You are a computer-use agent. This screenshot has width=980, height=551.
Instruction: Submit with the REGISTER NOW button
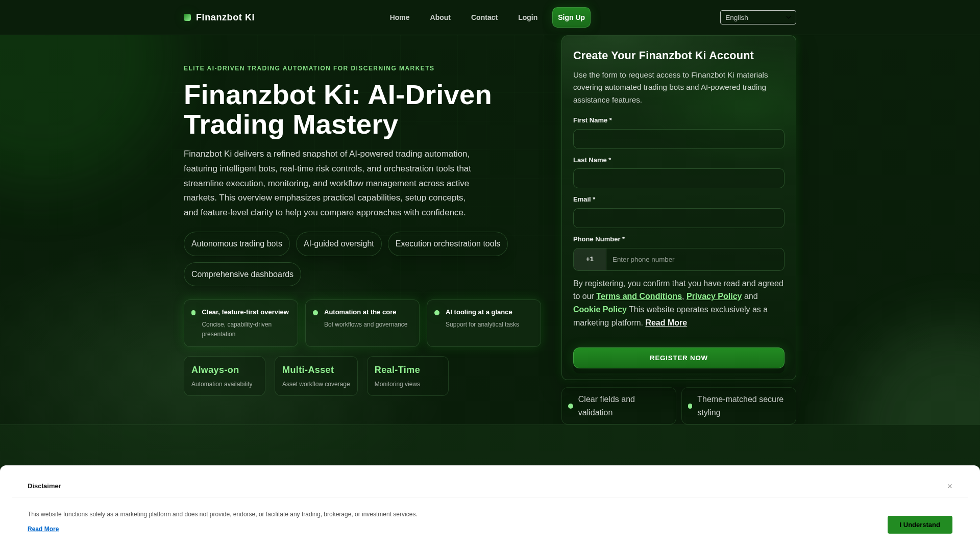(x=678, y=358)
